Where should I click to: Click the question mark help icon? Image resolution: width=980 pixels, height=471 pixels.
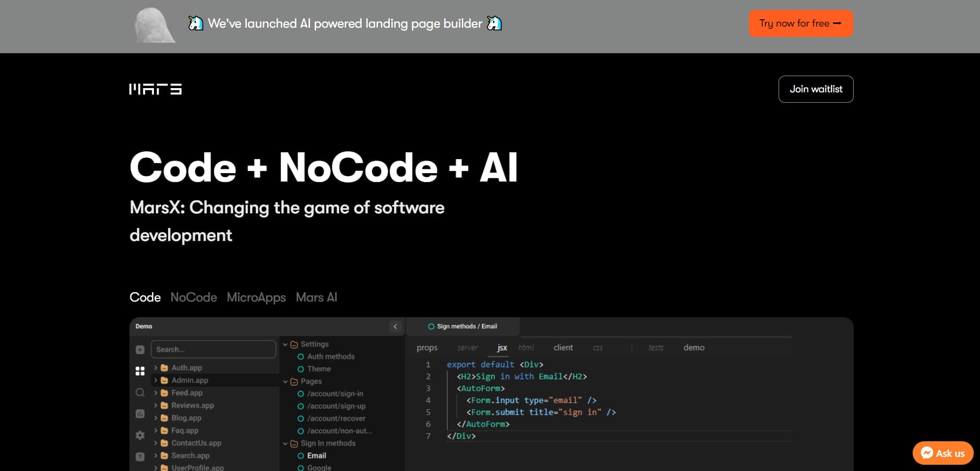tap(140, 456)
